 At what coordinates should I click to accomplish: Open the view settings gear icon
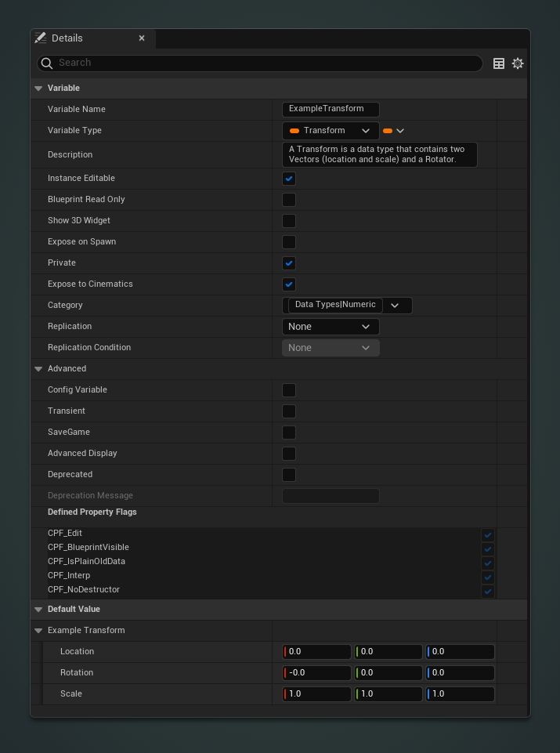click(x=518, y=63)
